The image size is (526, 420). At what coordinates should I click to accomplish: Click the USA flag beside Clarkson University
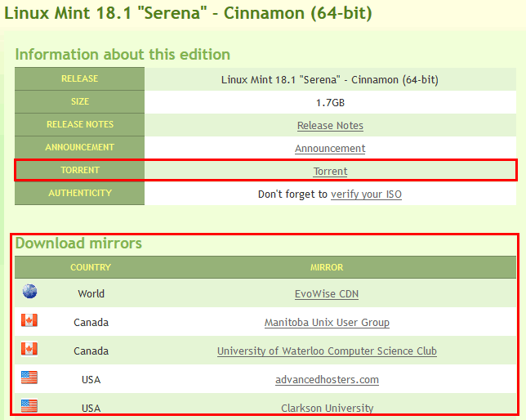[29, 406]
